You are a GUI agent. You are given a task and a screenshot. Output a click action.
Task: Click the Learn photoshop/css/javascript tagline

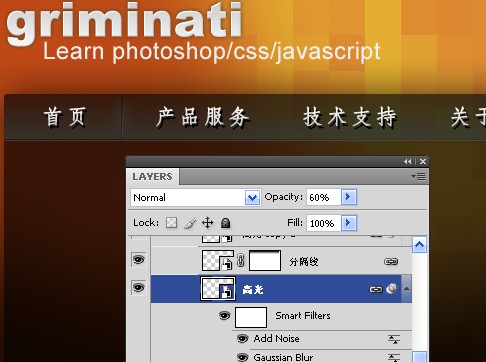point(212,52)
